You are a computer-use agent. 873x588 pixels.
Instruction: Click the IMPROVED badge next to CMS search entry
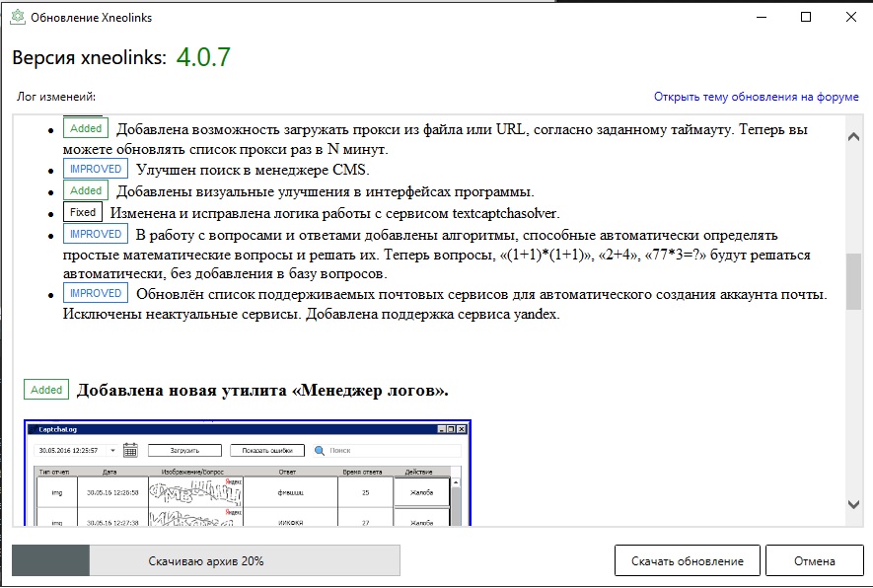pyautogui.click(x=96, y=169)
